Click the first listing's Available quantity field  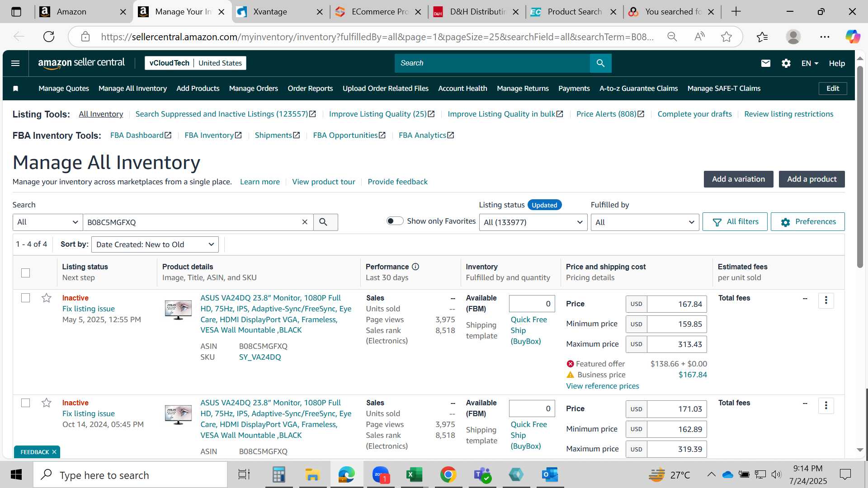click(532, 304)
